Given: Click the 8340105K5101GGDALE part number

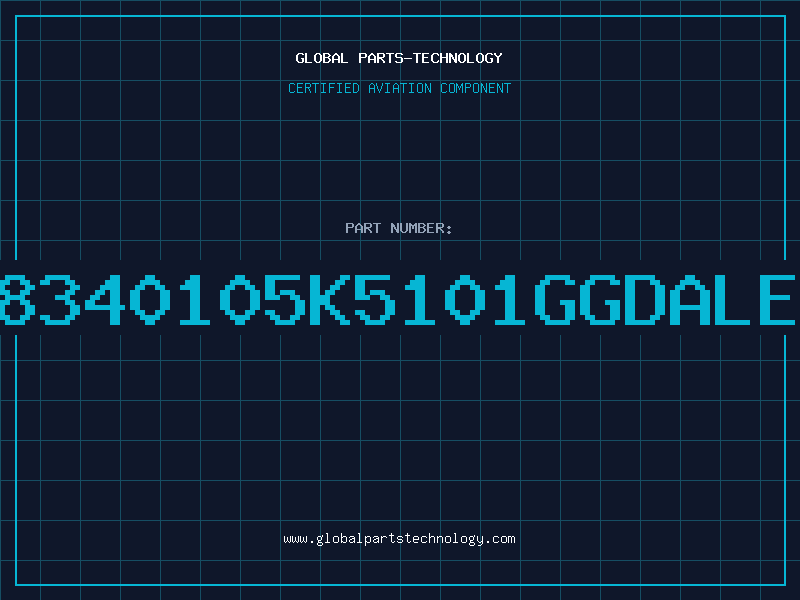Looking at the screenshot, I should (398, 299).
